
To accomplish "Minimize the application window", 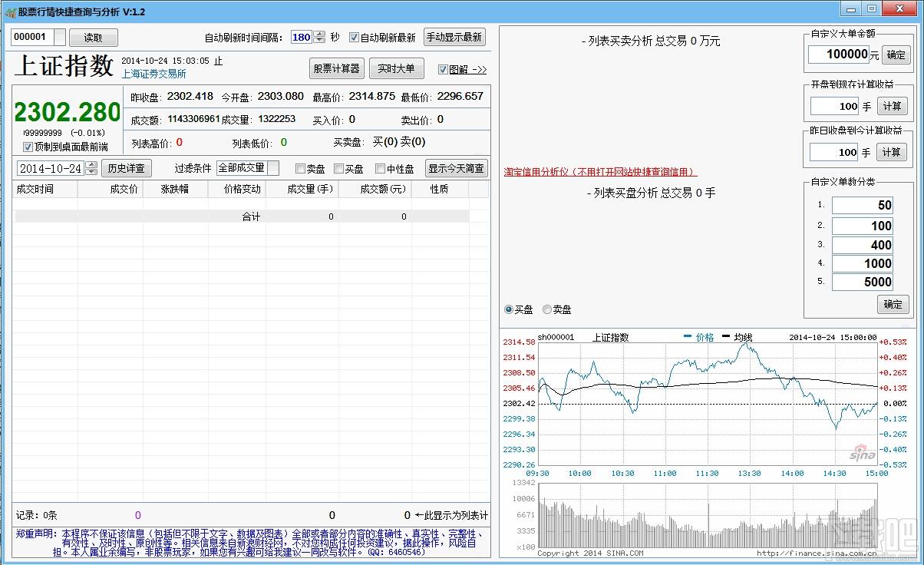I will click(851, 8).
